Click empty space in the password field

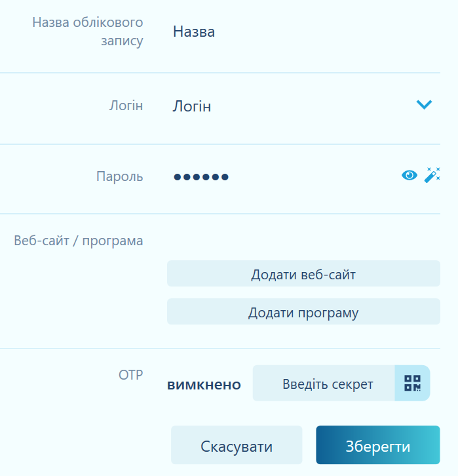(308, 176)
